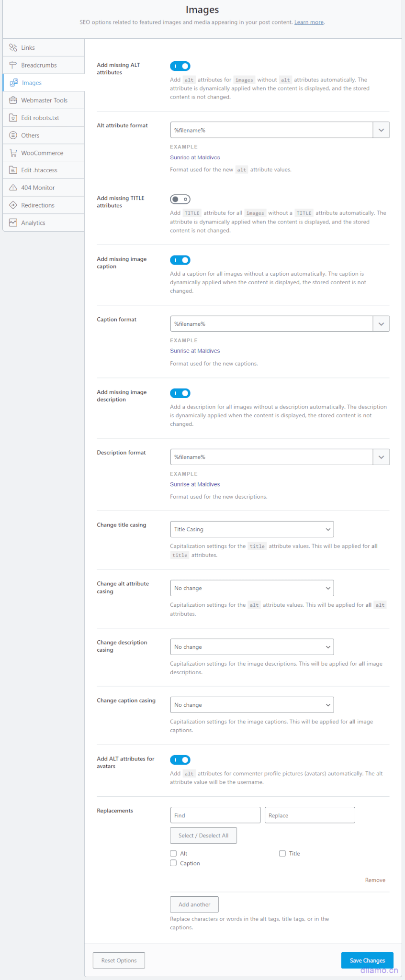Open the Change caption casing dropdown
Image resolution: width=405 pixels, height=980 pixels.
click(252, 705)
